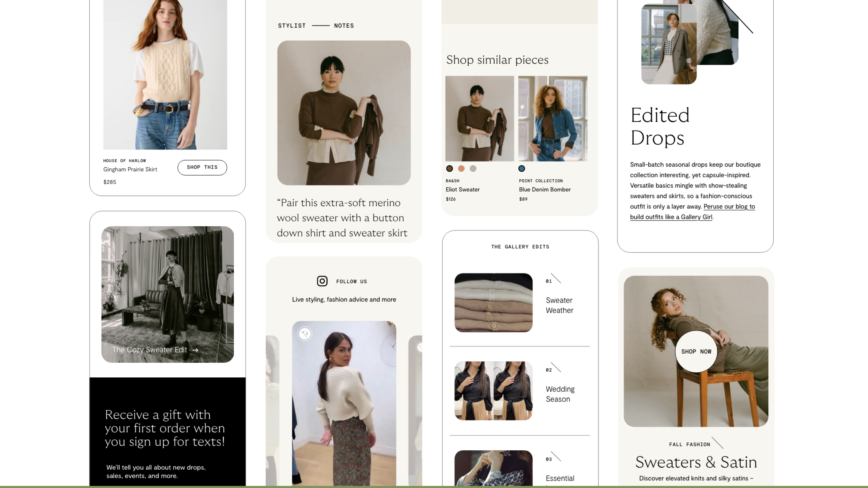Click the Instagram icon beside Follow Us
Image resolution: width=868 pixels, height=488 pixels.
point(322,281)
